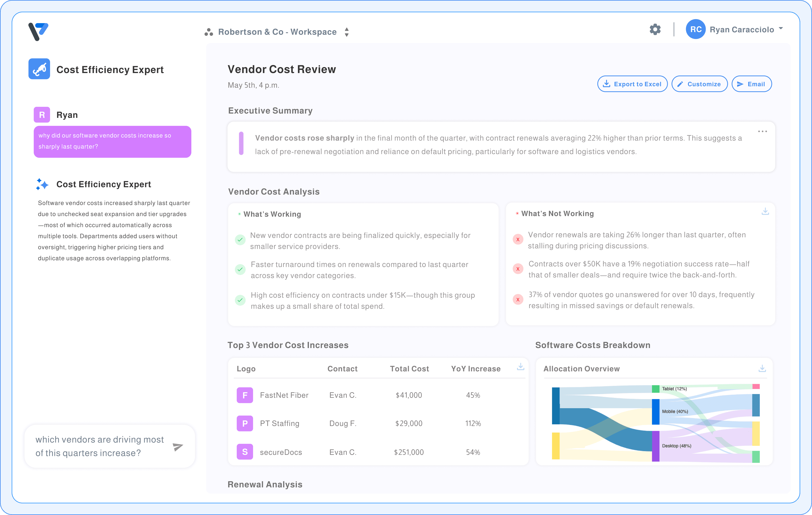Image resolution: width=812 pixels, height=515 pixels.
Task: Click the $41,000 total cost value
Action: pos(409,395)
